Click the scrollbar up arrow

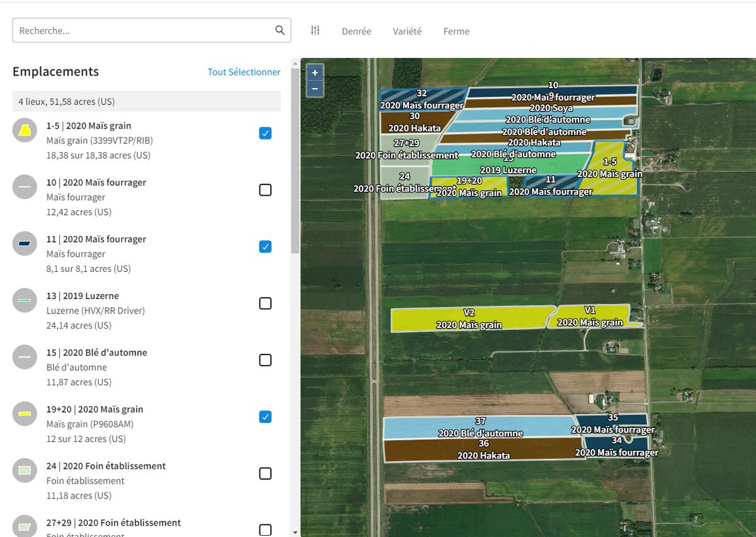295,63
